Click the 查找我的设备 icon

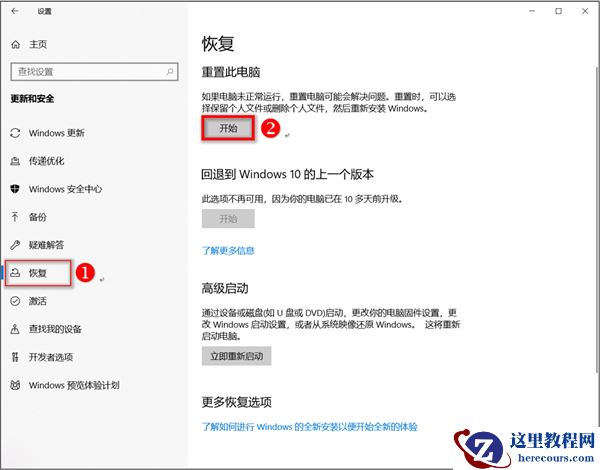click(15, 329)
